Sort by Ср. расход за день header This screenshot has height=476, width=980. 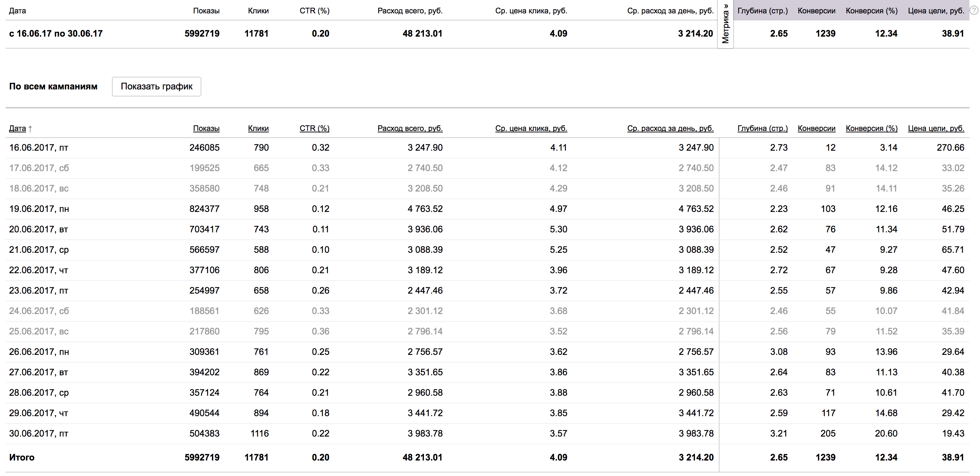click(670, 128)
